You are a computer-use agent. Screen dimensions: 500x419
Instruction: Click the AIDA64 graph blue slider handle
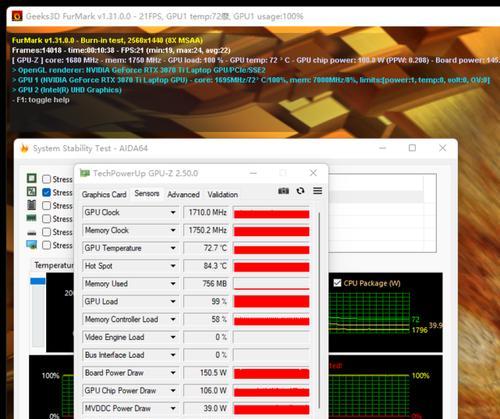coord(38,281)
